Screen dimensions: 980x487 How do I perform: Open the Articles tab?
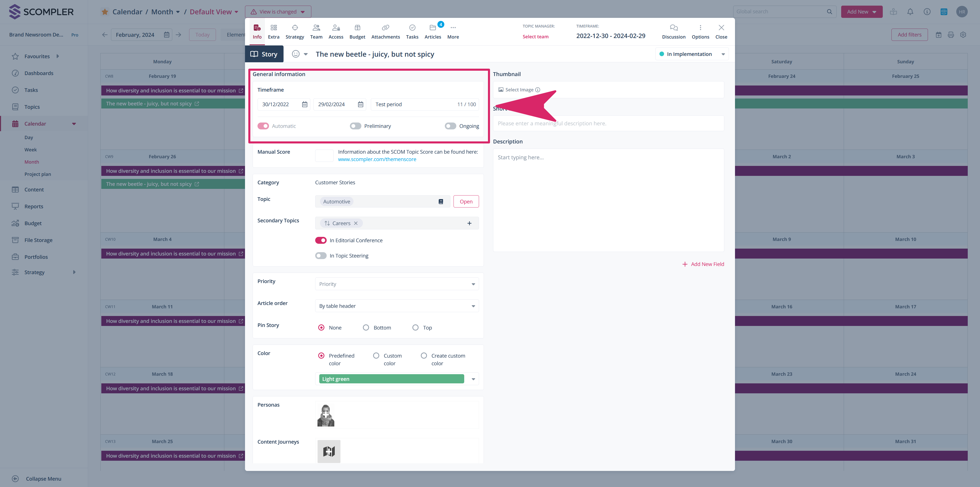433,32
